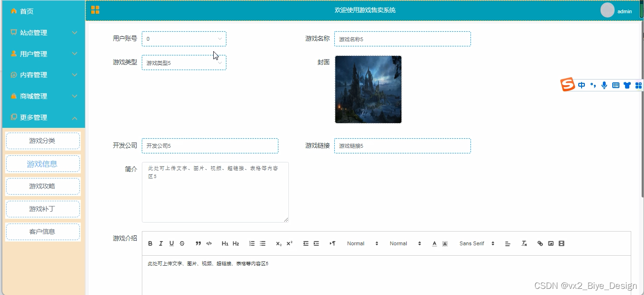Image resolution: width=644 pixels, height=295 pixels.
Task: Click the game cover image thumbnail
Action: [368, 89]
